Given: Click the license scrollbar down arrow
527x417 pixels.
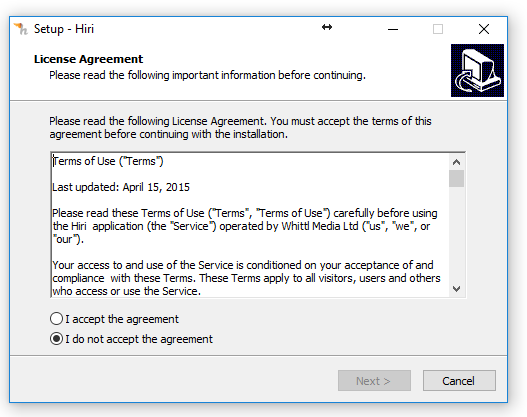Looking at the screenshot, I should click(456, 289).
